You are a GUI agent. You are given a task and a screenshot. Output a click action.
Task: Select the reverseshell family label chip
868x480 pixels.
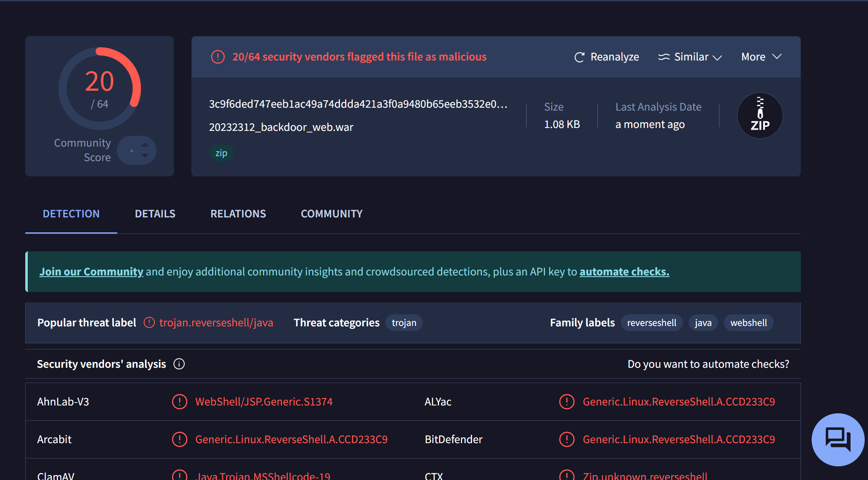[x=651, y=323]
